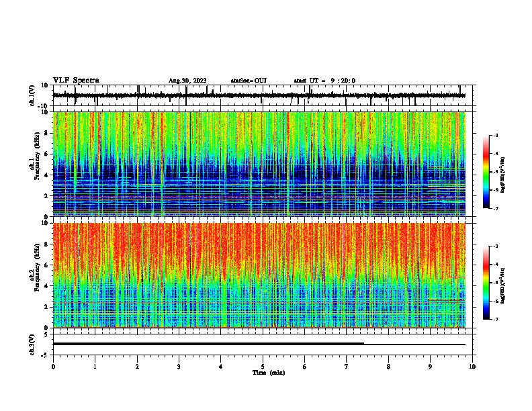Click the ch.1 colorbar '-3' tick value

[495, 136]
